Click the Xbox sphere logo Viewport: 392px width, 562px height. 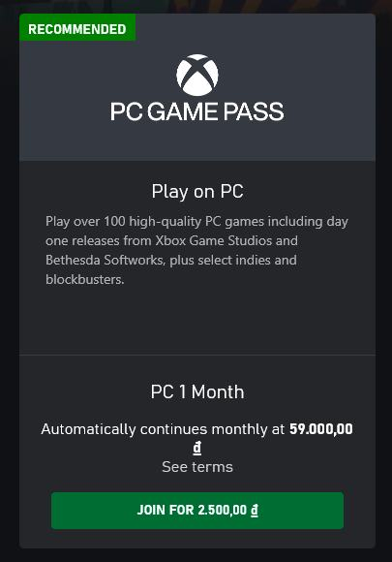coord(197,75)
